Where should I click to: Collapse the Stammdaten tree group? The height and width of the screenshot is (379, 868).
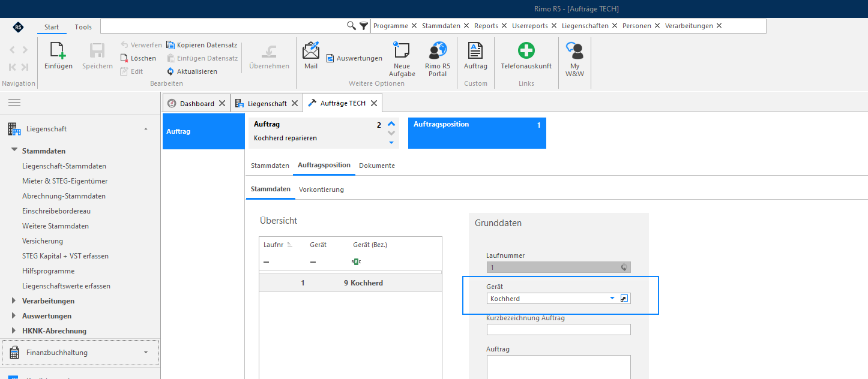click(x=14, y=151)
